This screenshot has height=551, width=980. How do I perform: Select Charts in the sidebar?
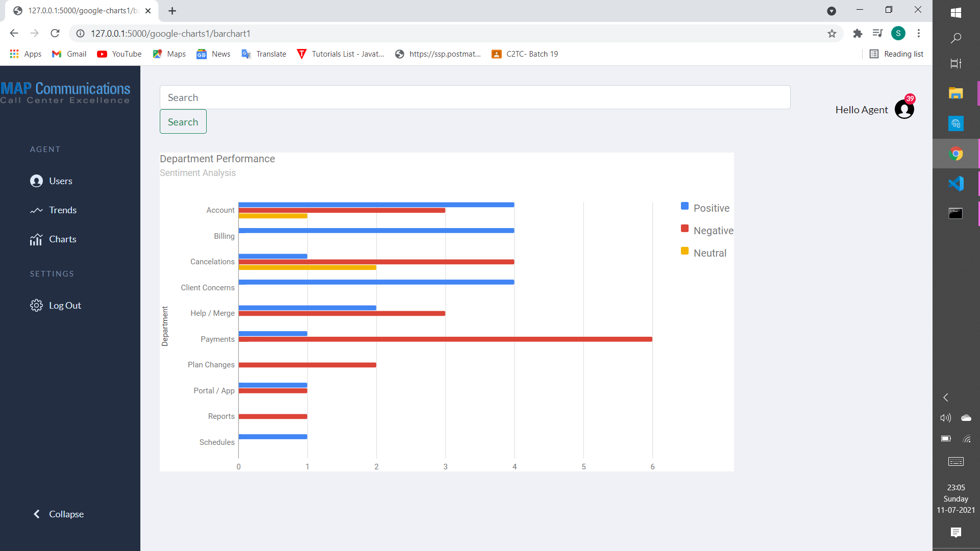click(62, 239)
